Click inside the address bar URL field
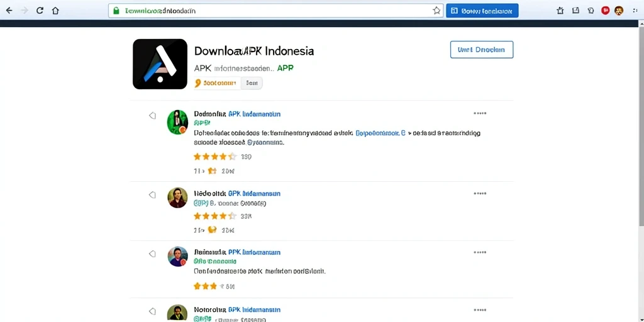This screenshot has width=644, height=322. pos(276,11)
